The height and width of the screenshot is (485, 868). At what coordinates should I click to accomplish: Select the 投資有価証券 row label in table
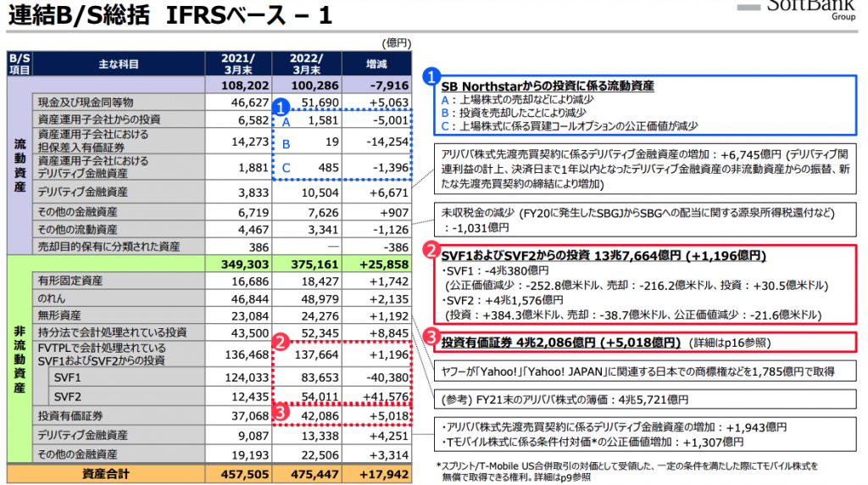[70, 415]
